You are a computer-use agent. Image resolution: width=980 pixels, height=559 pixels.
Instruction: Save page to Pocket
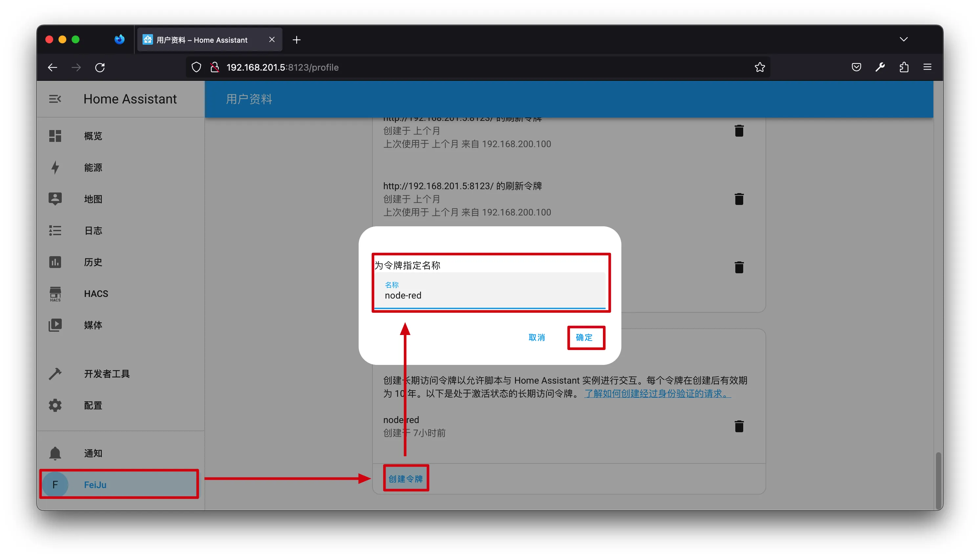click(x=856, y=67)
